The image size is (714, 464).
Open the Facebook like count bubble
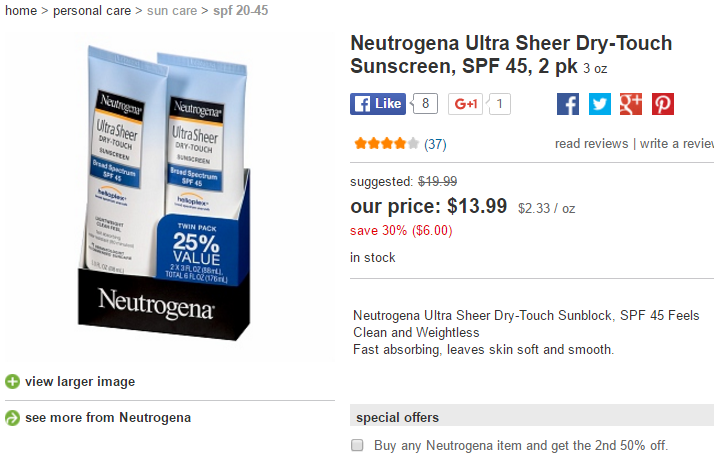pyautogui.click(x=424, y=104)
